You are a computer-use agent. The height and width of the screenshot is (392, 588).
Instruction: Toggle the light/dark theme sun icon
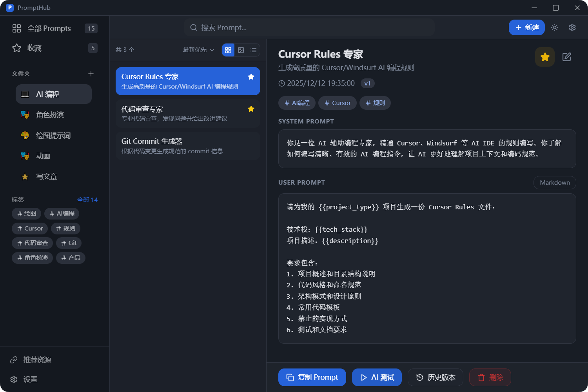555,27
